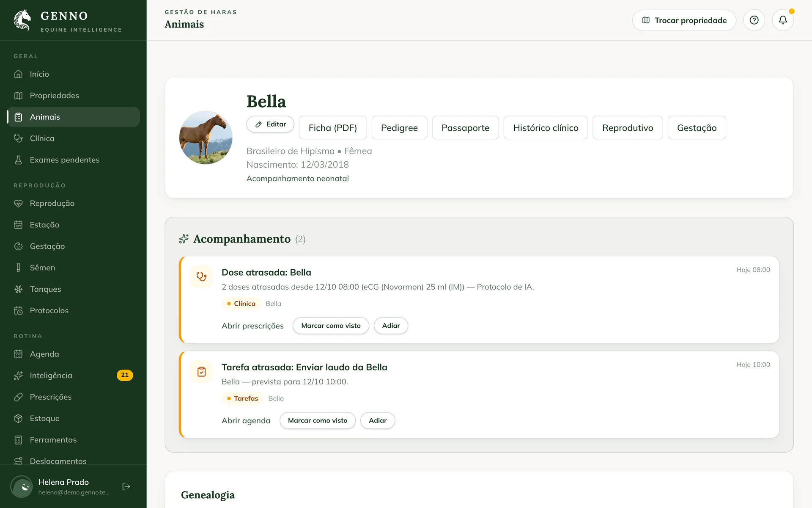The width and height of the screenshot is (812, 508).
Task: Click the Propriedades map icon
Action: 18,96
